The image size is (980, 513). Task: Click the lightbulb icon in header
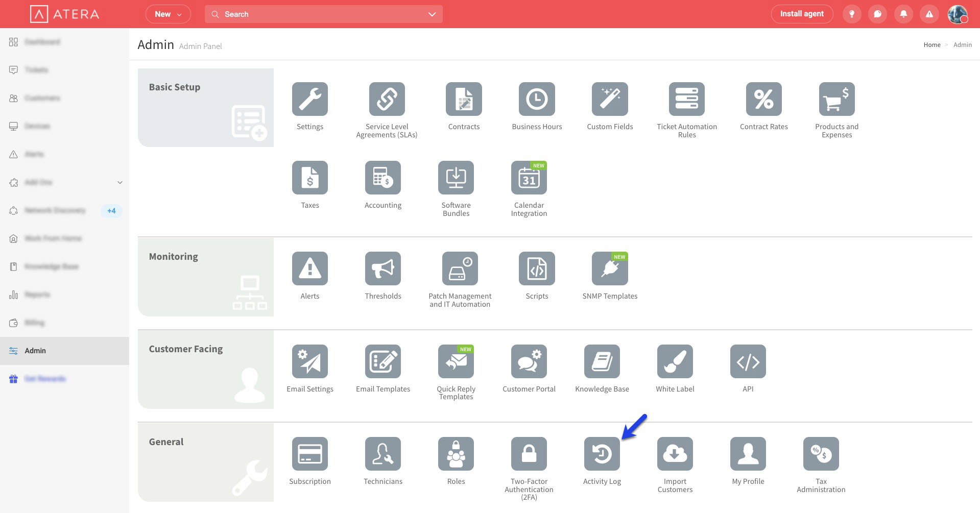tap(852, 14)
